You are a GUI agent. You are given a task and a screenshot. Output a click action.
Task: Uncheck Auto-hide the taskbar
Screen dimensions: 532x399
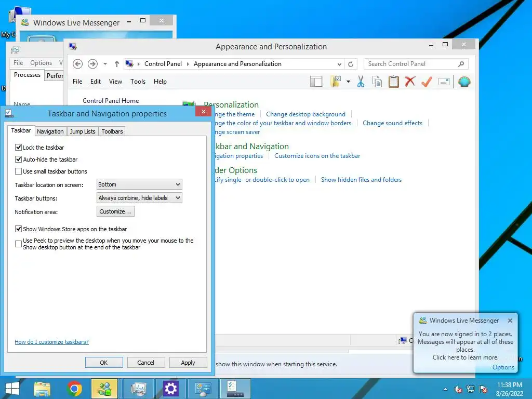tap(18, 159)
